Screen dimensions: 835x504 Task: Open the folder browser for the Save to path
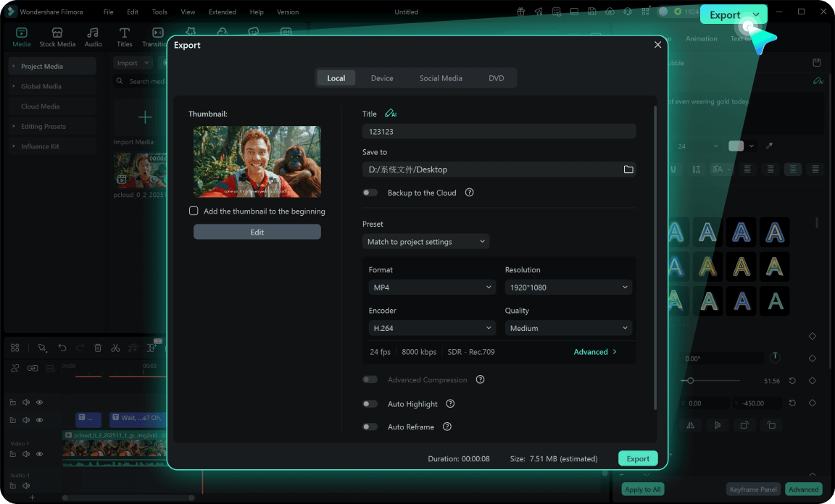[x=628, y=169]
